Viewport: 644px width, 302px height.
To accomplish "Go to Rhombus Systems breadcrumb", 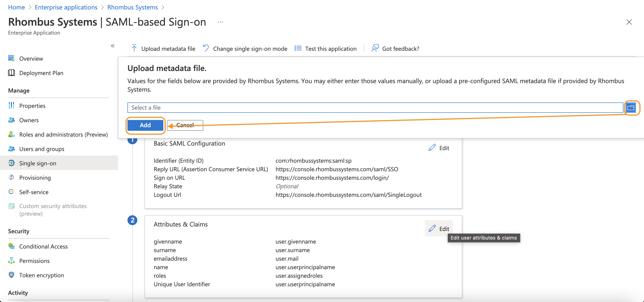I will coord(132,7).
